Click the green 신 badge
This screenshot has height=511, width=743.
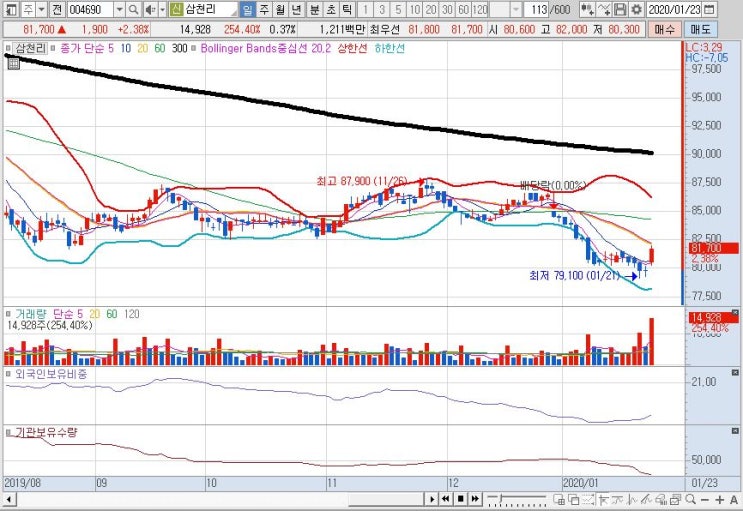pyautogui.click(x=176, y=9)
